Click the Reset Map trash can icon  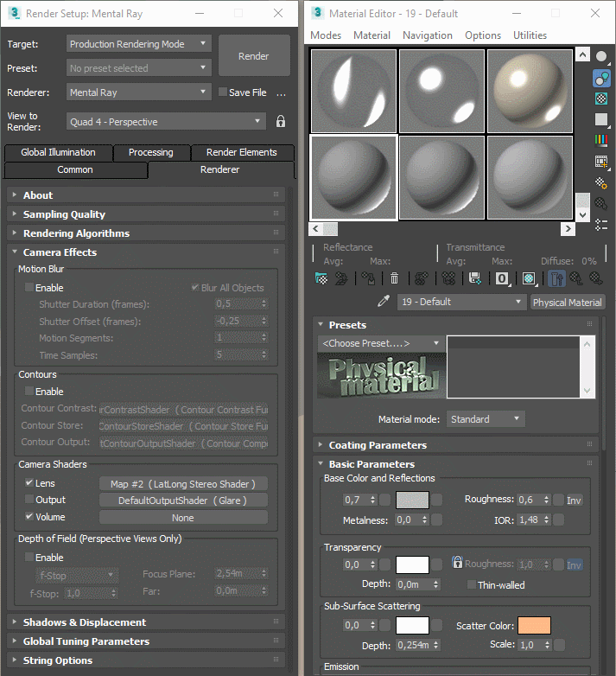pos(394,278)
